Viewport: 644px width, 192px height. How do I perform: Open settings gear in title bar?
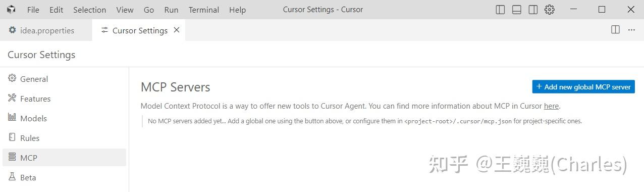[x=550, y=10]
